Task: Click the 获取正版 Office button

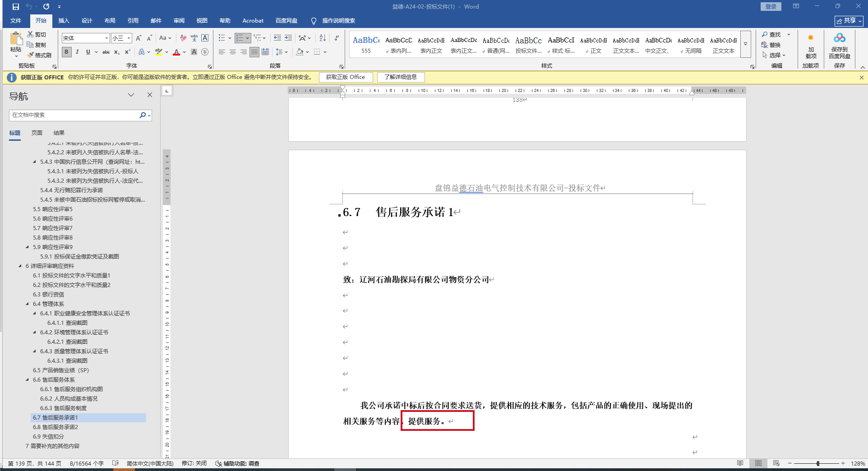Action: 346,77
